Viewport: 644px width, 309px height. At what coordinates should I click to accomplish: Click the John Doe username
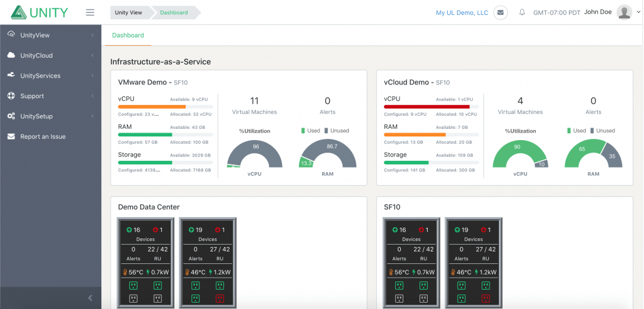[598, 12]
